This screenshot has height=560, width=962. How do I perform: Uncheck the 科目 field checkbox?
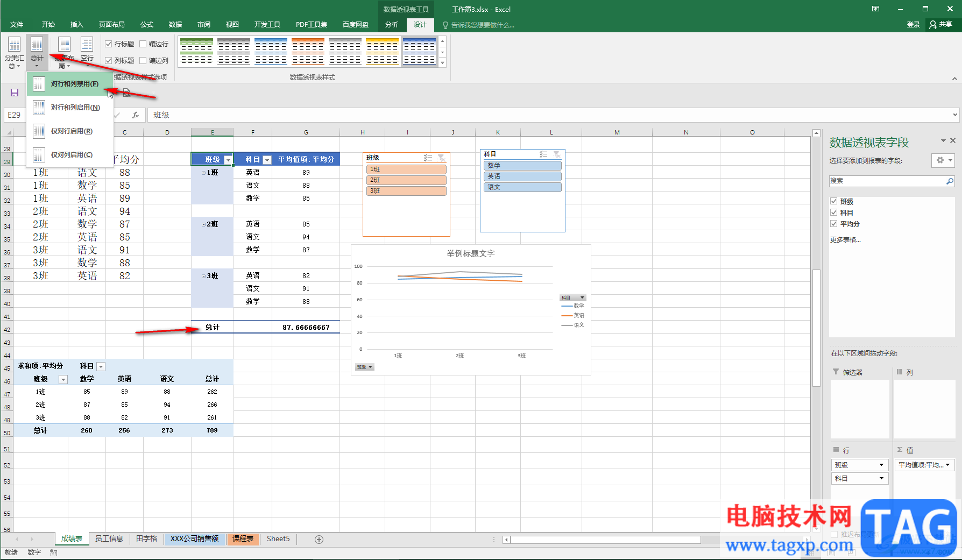(834, 212)
